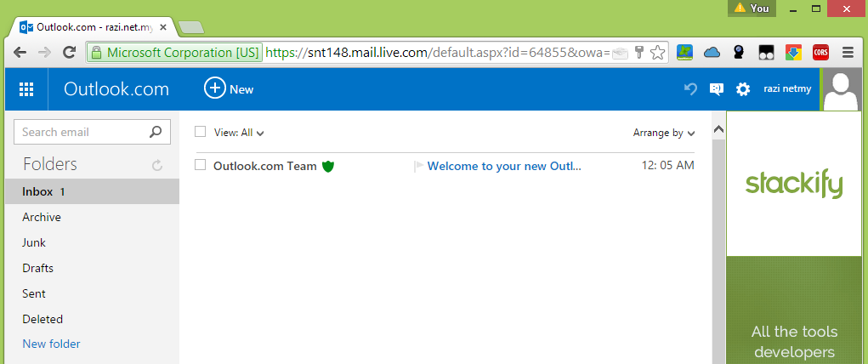Image resolution: width=868 pixels, height=364 pixels.
Task: Refresh folders with the circular arrow icon
Action: [157, 165]
